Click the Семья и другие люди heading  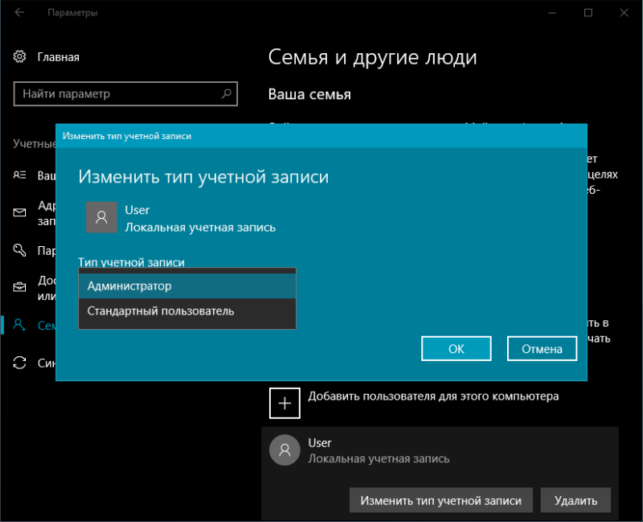pos(372,57)
